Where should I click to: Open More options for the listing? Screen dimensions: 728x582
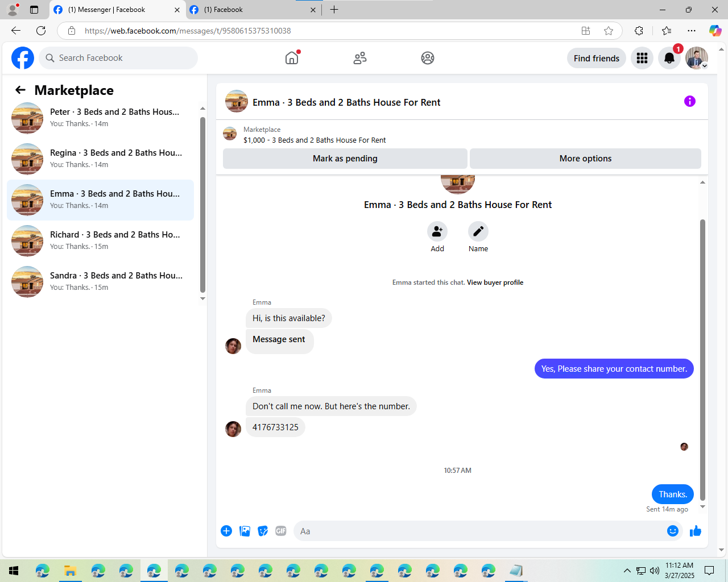pos(585,159)
